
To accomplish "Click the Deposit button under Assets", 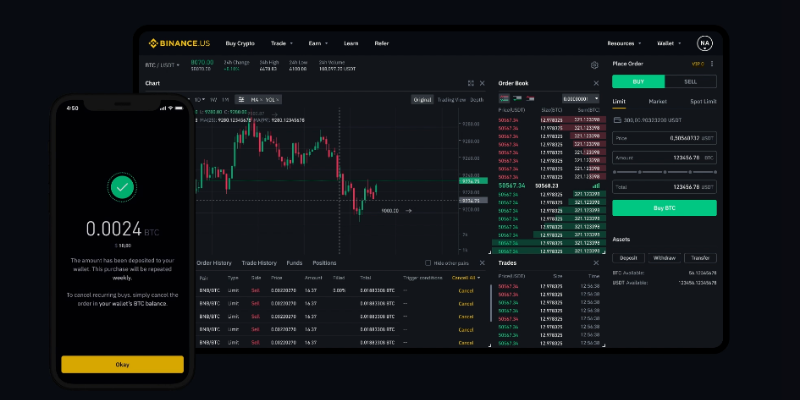I will click(x=629, y=258).
